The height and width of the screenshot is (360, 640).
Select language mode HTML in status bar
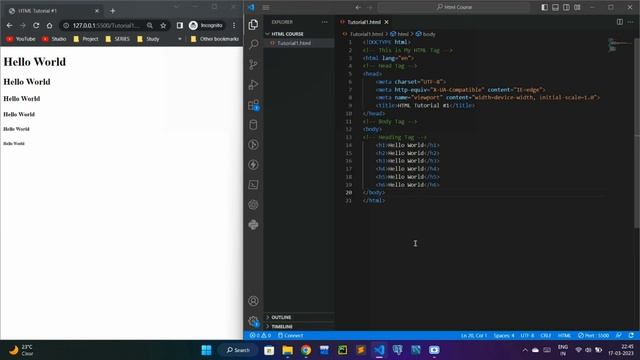click(564, 336)
